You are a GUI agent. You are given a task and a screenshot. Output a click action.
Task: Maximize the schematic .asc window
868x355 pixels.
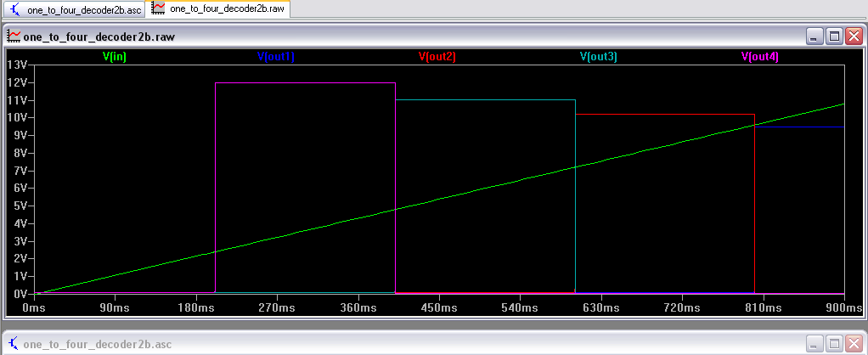(834, 343)
